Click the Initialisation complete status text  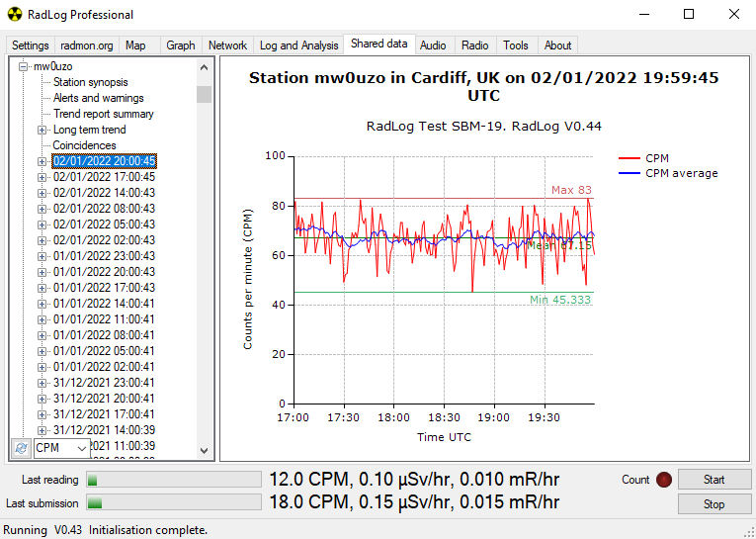(148, 530)
